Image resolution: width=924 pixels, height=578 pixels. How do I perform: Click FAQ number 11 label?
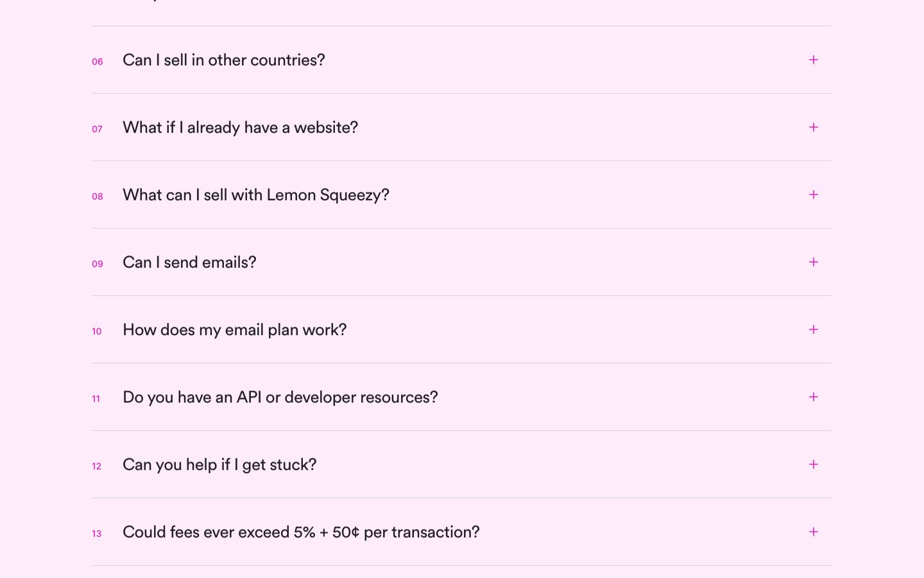coord(96,399)
